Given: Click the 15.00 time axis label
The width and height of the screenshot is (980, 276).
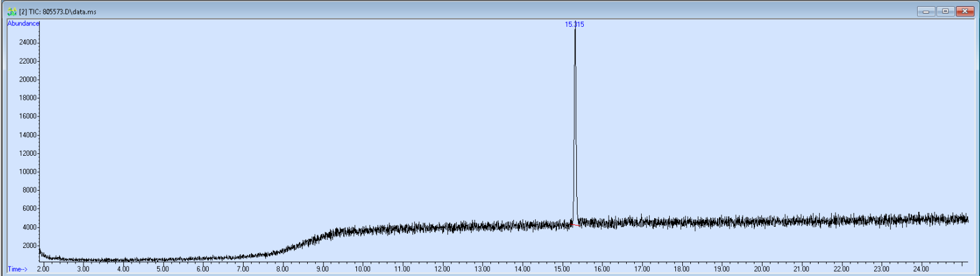Looking at the screenshot, I should [x=562, y=269].
